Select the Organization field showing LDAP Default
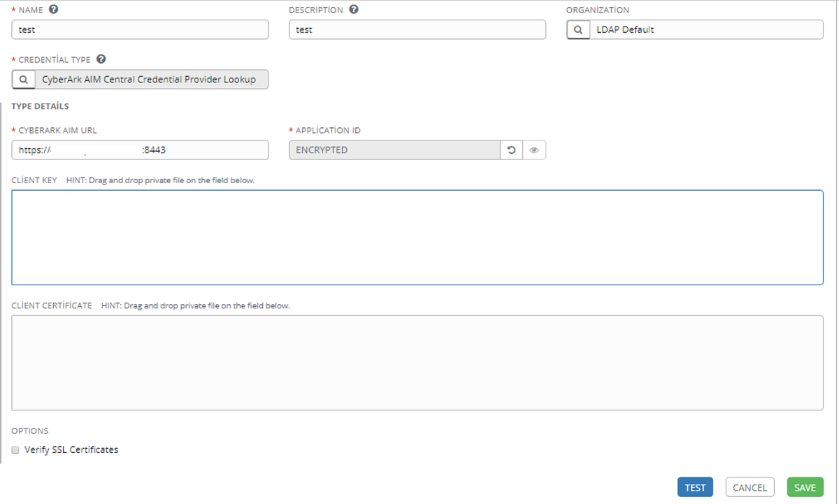Image resolution: width=839 pixels, height=504 pixels. point(706,29)
